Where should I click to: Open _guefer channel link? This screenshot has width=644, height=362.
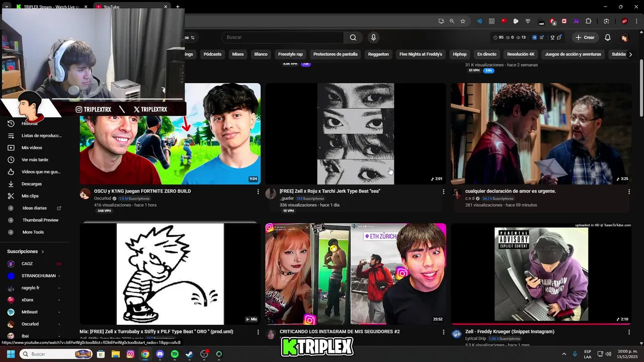pyautogui.click(x=287, y=199)
